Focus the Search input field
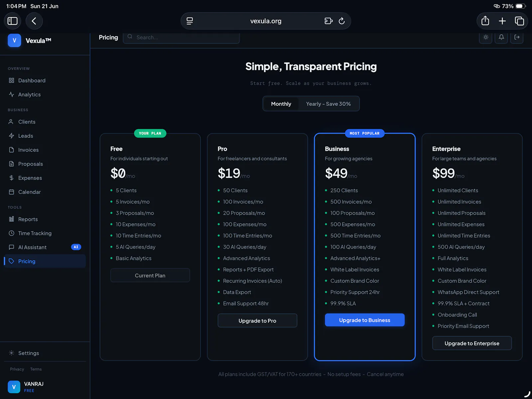The height and width of the screenshot is (399, 532). [x=181, y=37]
